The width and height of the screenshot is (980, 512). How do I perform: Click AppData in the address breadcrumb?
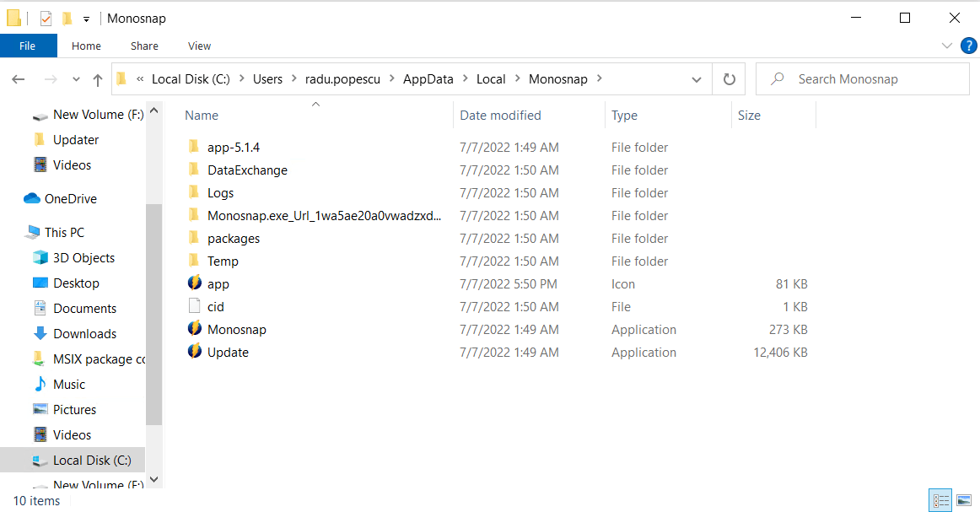pos(428,78)
